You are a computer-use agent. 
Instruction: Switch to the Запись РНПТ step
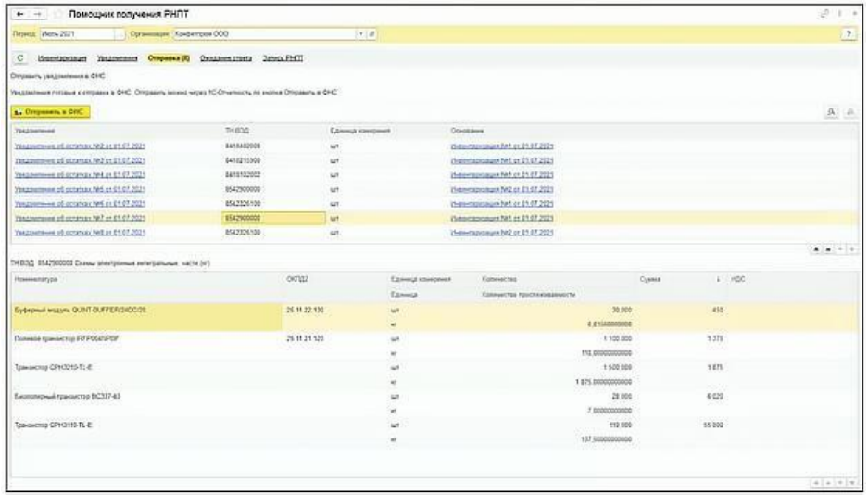283,58
